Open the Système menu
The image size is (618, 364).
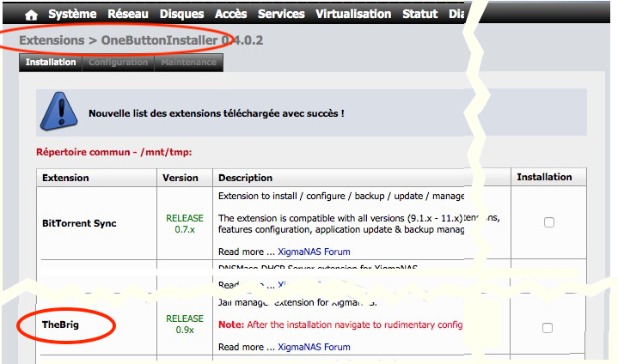click(72, 15)
